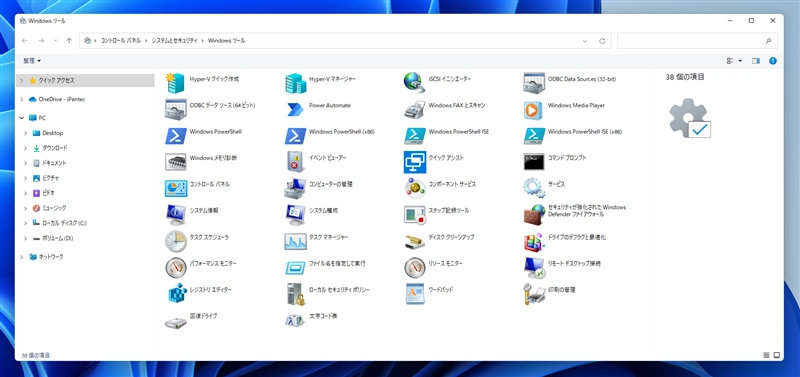The width and height of the screenshot is (800, 377).
Task: Select the リモート デスクトップ接続 icon
Action: tap(534, 267)
